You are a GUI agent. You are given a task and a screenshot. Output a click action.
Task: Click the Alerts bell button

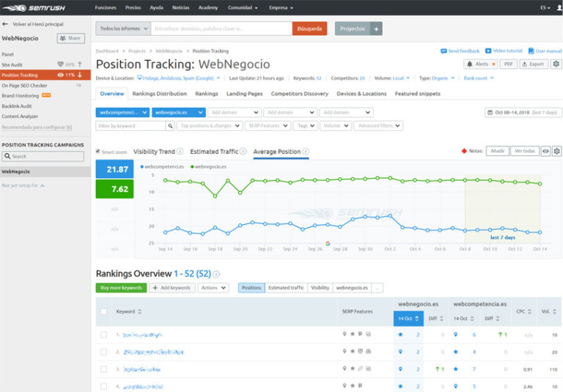[481, 64]
